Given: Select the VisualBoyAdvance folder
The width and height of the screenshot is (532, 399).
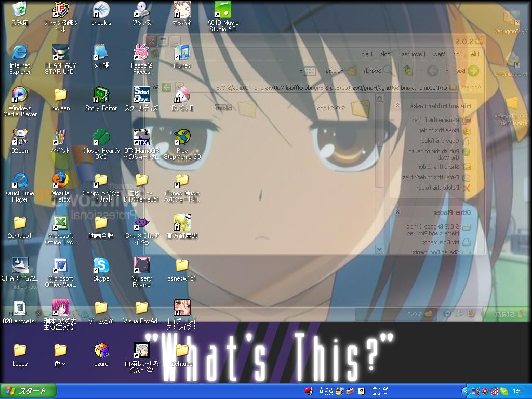Looking at the screenshot, I should 141,312.
